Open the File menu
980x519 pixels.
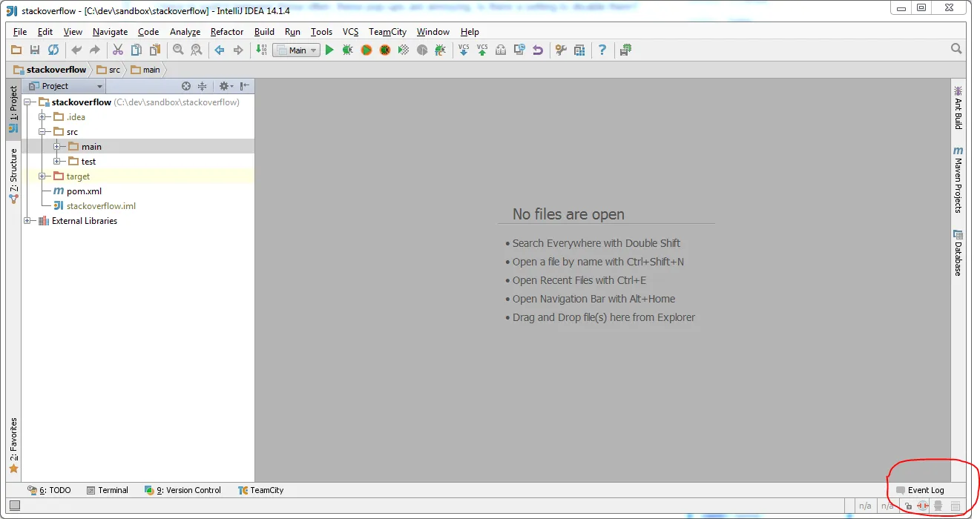20,32
